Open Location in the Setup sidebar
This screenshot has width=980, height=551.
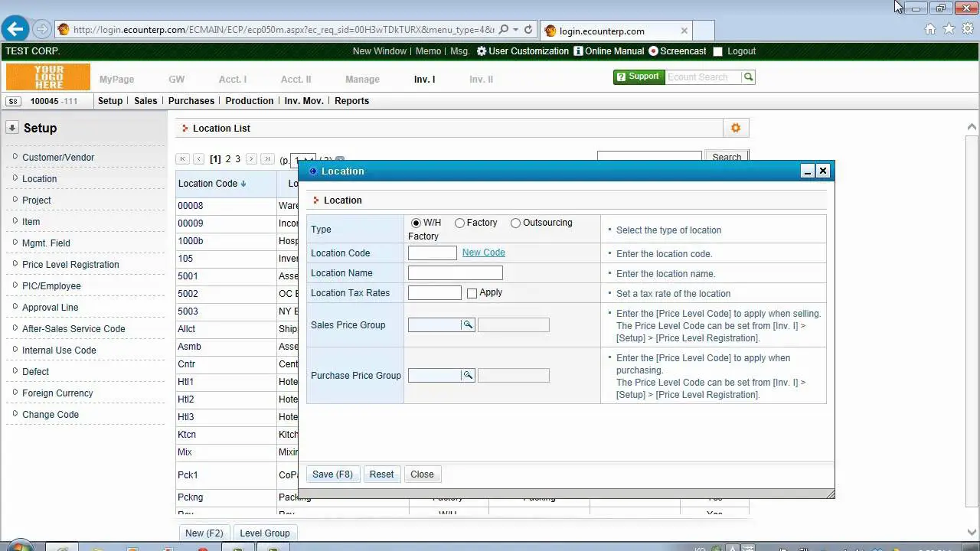(39, 179)
